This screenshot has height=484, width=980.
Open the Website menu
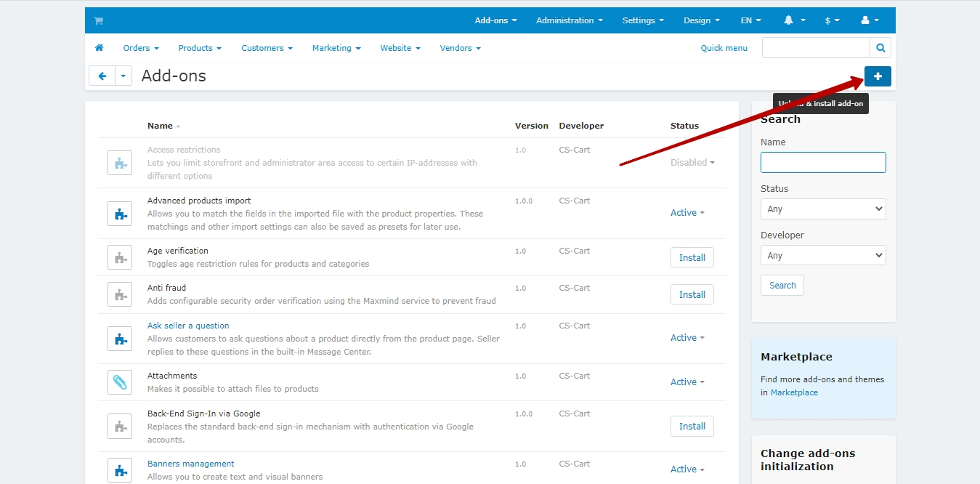400,48
